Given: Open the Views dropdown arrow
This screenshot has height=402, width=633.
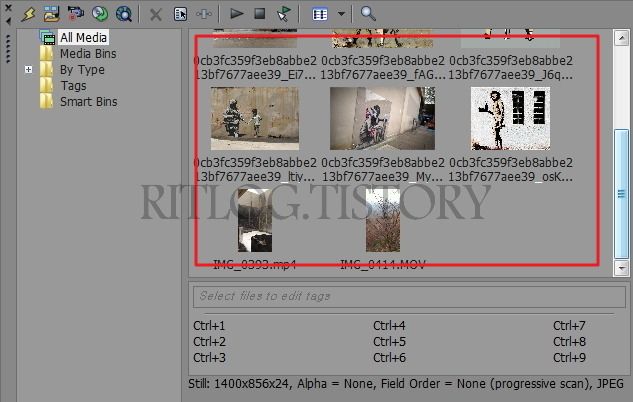Looking at the screenshot, I should (x=341, y=14).
